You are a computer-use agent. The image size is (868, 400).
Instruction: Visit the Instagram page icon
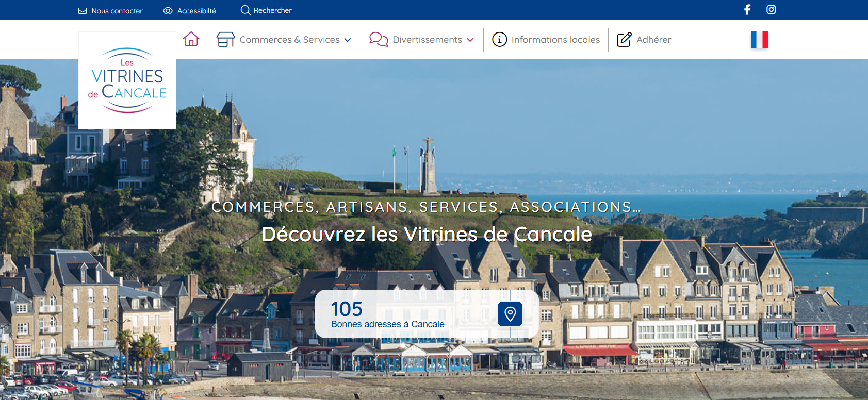[x=771, y=9]
